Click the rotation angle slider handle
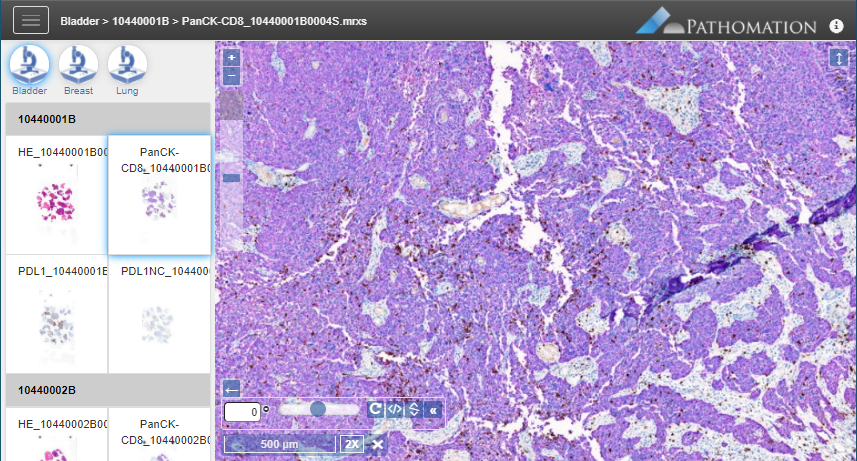 click(318, 409)
